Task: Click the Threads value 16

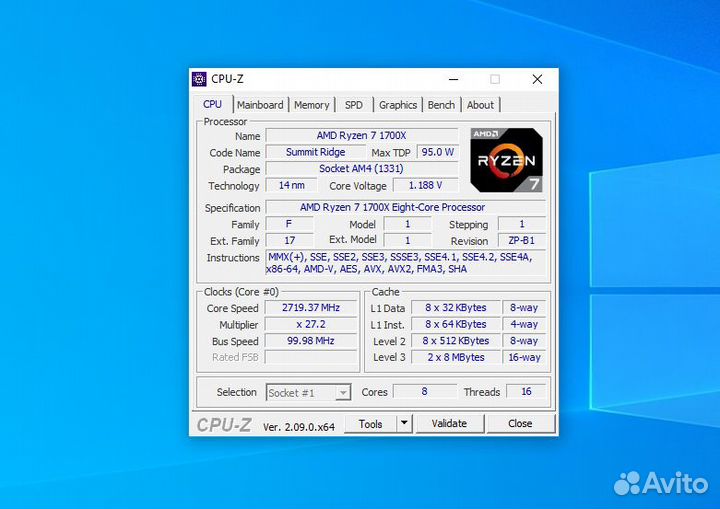Action: pos(526,391)
